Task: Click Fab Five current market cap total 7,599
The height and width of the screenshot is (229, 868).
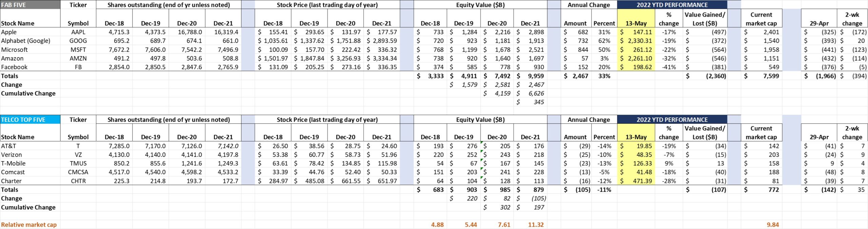Action: pyautogui.click(x=761, y=76)
